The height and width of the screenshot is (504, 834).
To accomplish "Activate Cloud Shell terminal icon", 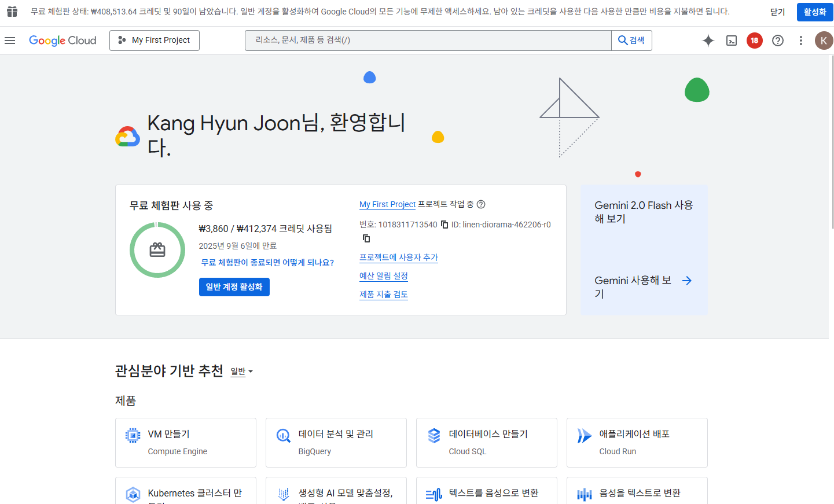I will pyautogui.click(x=732, y=41).
